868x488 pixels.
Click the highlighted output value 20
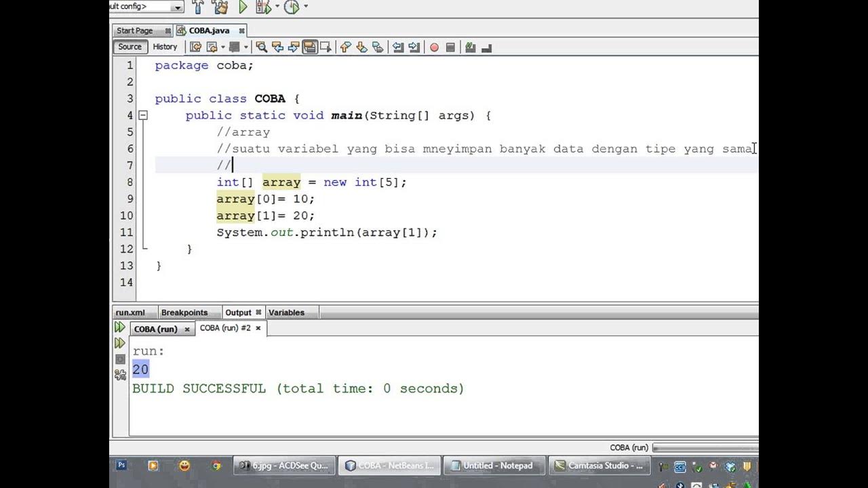[x=140, y=369]
